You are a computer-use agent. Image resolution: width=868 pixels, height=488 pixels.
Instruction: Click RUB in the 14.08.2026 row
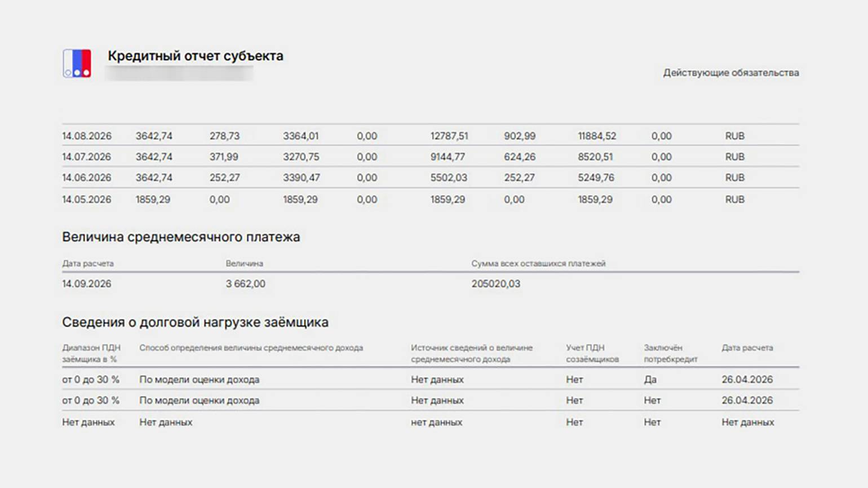[734, 136]
